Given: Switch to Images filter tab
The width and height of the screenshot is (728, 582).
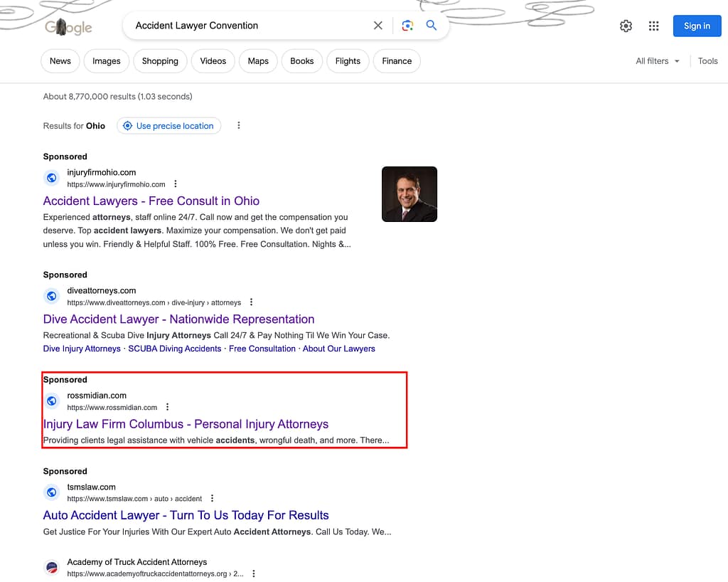Looking at the screenshot, I should point(107,61).
